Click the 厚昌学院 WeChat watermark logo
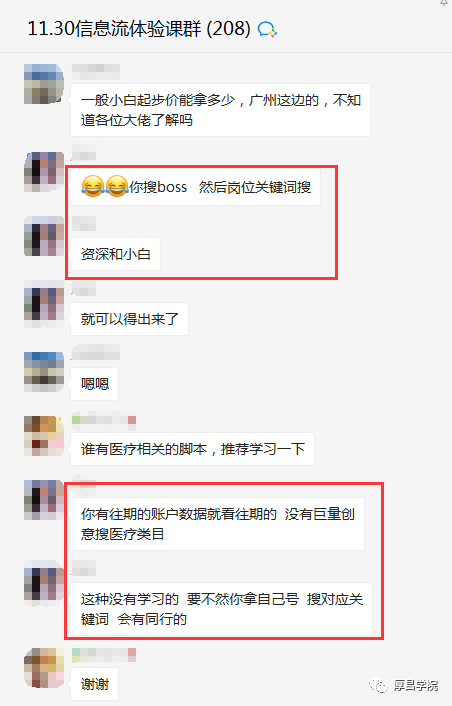The height and width of the screenshot is (706, 452). (x=404, y=685)
